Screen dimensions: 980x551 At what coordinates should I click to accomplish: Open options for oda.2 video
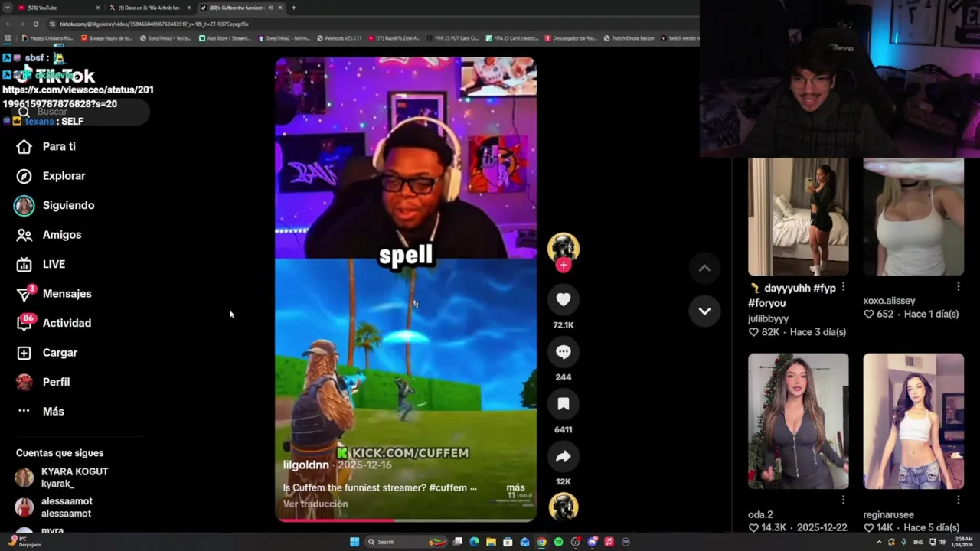[x=843, y=500]
